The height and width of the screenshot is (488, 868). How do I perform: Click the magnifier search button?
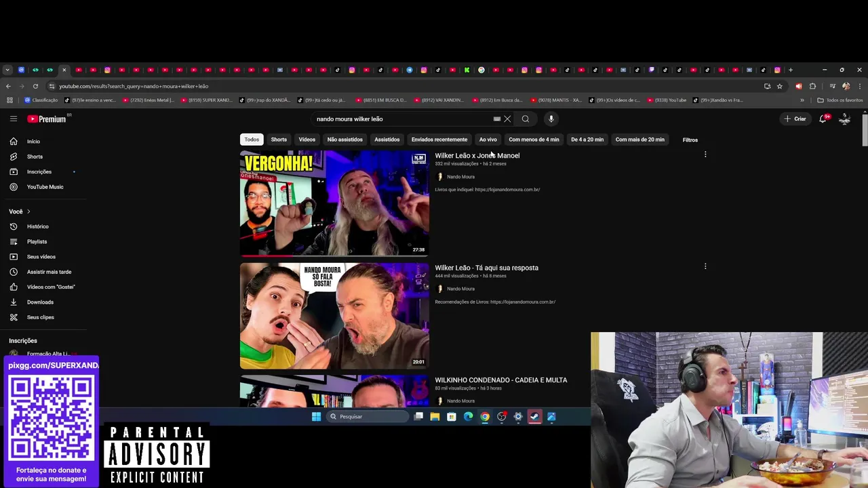click(526, 119)
